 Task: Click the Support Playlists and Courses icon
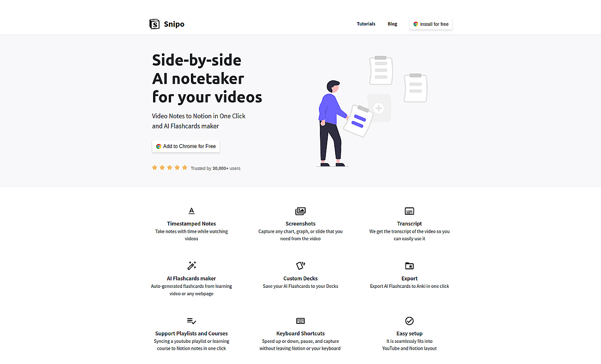pos(191,321)
